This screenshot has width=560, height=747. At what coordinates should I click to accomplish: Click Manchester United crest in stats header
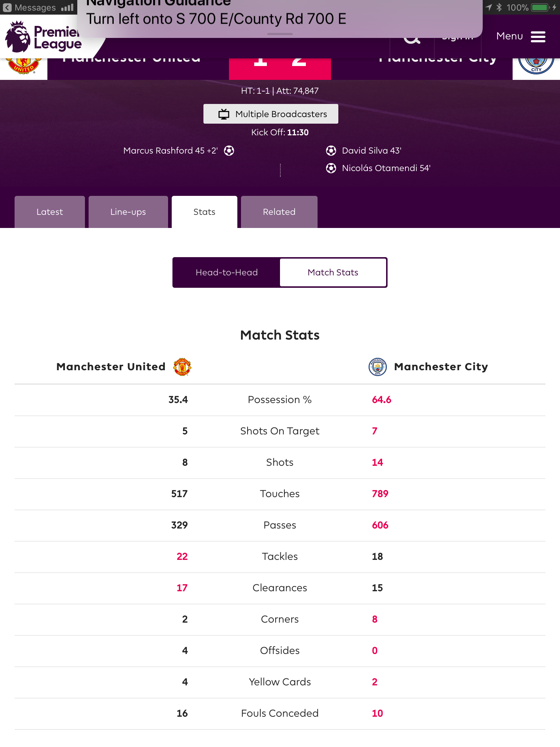[182, 367]
